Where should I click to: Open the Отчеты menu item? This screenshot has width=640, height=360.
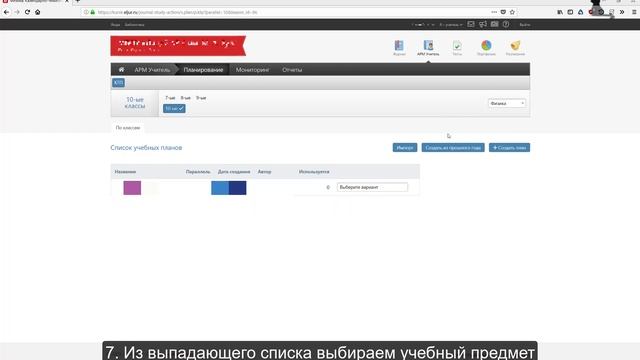pyautogui.click(x=292, y=70)
